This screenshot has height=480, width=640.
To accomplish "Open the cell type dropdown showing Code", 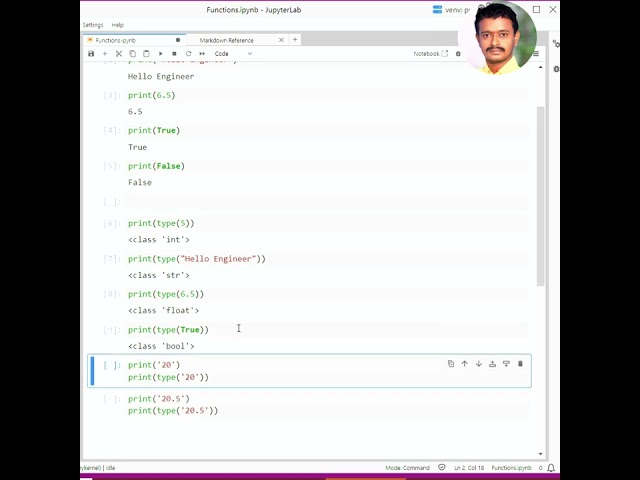I will click(233, 53).
